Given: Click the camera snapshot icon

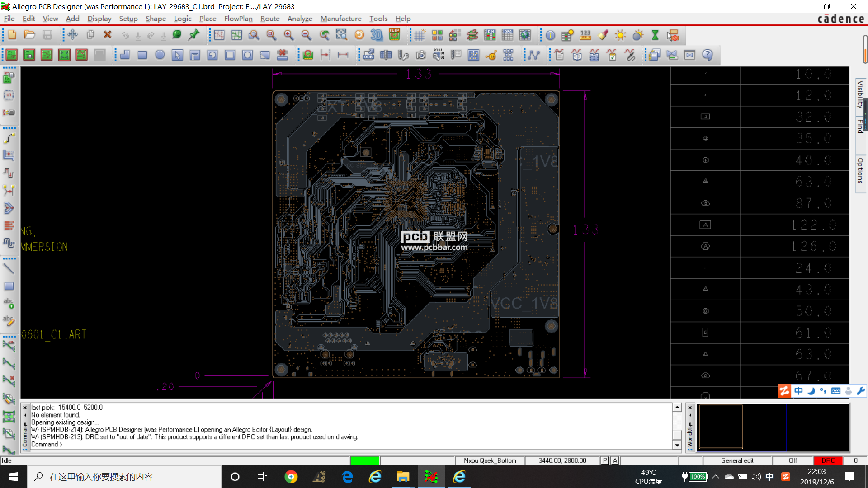Looking at the screenshot, I should (421, 55).
